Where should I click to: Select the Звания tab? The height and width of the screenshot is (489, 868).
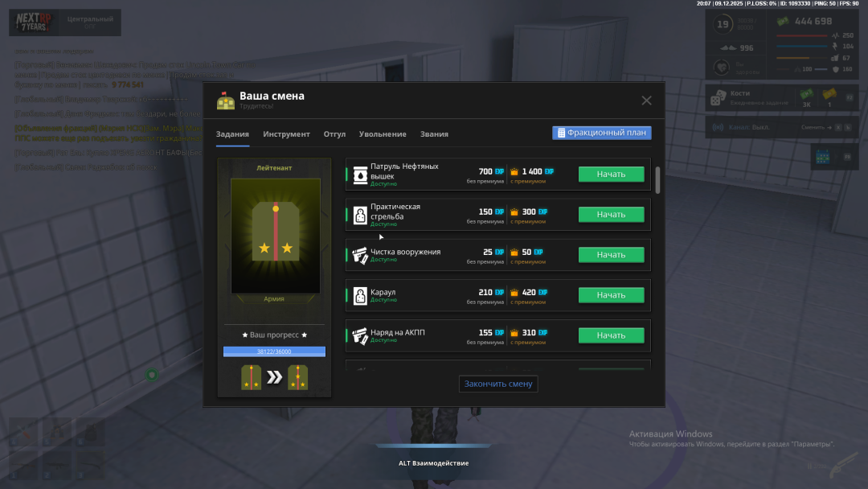434,134
